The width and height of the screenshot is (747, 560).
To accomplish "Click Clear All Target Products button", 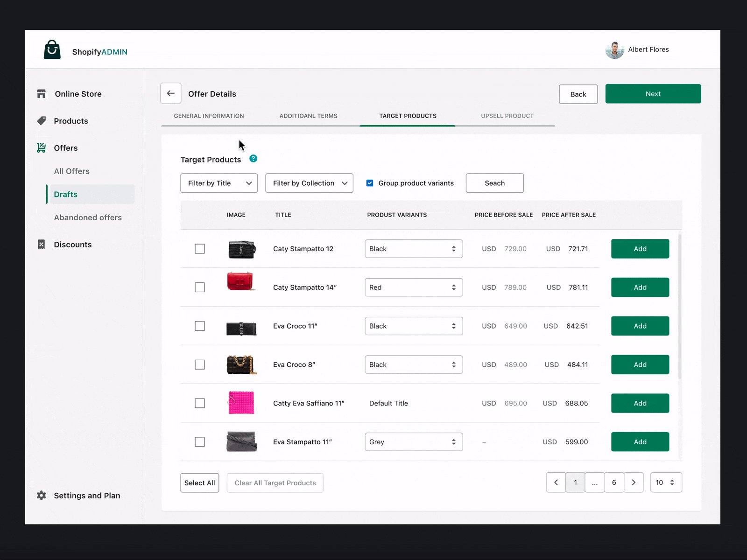I will 275,483.
